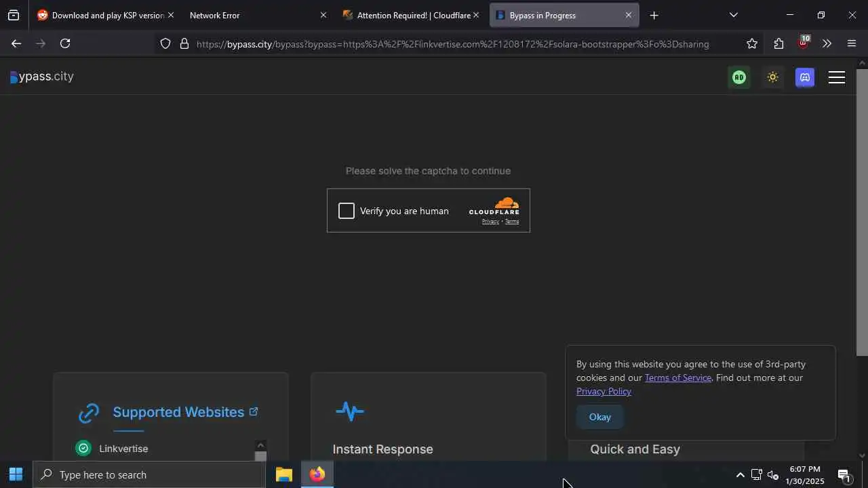Click the bypass.city logo
Image resolution: width=868 pixels, height=488 pixels.
(x=42, y=77)
